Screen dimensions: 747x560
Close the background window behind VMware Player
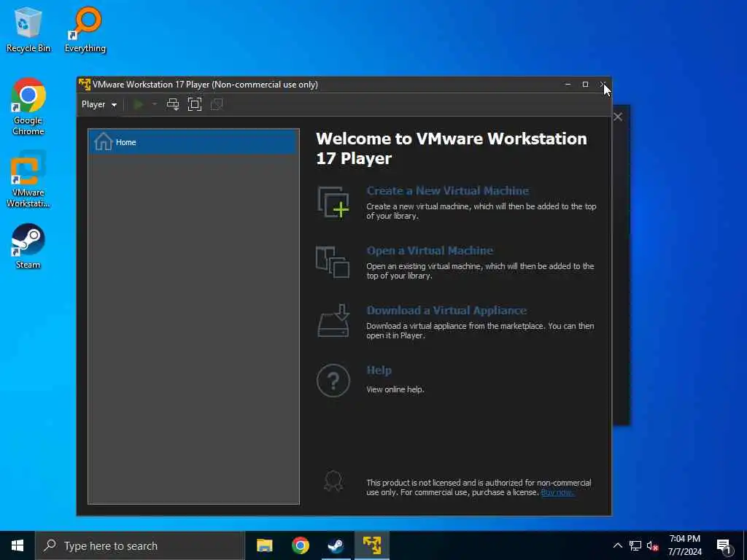(618, 117)
